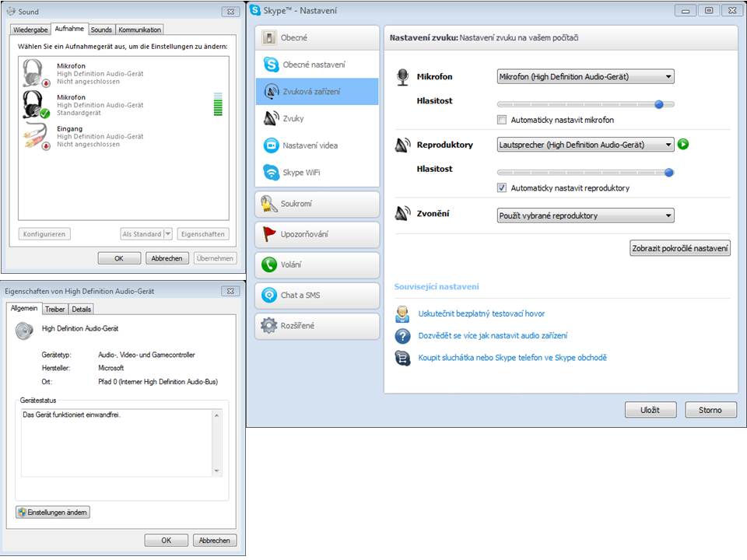Open the Mikrofon device dropdown in Skype
Screen dimensions: 747x560
tap(585, 77)
